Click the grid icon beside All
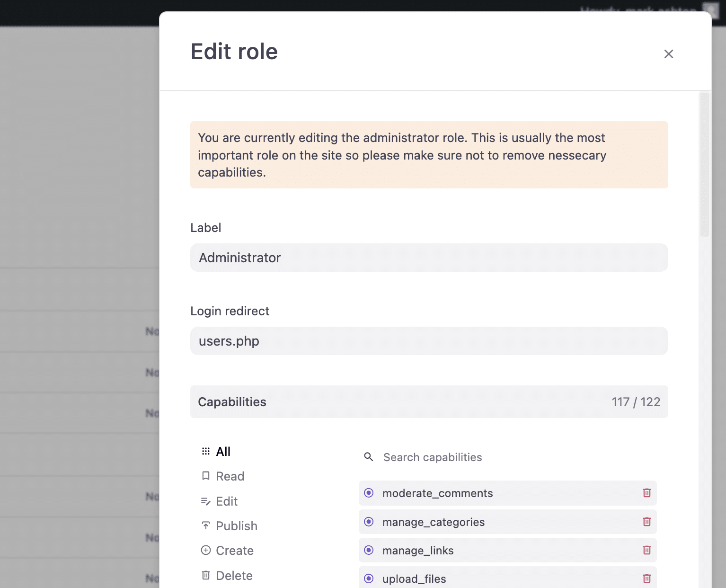Viewport: 726px width, 588px height. [206, 451]
